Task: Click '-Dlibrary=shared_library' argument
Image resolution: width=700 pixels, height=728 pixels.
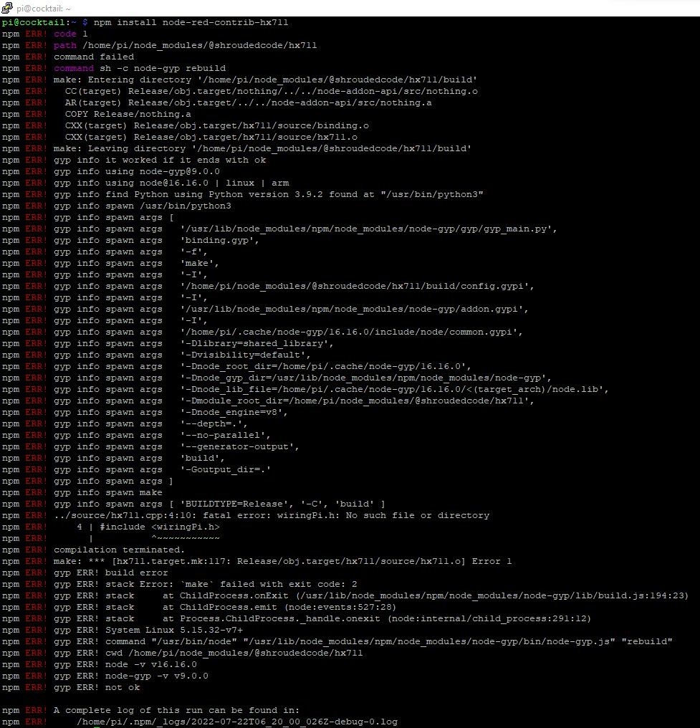Action: click(x=256, y=343)
